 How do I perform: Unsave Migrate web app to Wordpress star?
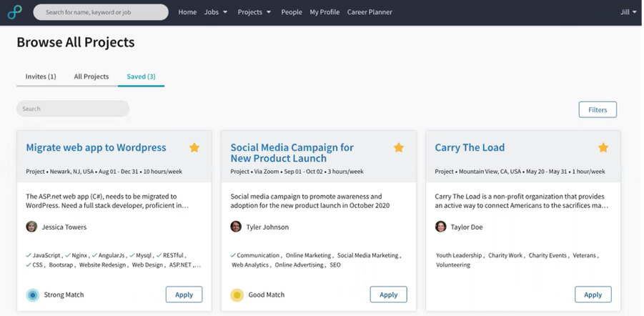click(194, 147)
